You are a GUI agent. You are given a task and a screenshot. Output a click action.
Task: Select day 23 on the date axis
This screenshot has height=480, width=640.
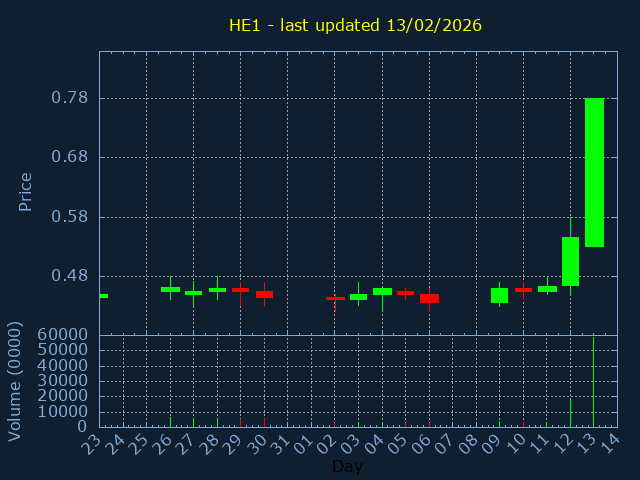(x=92, y=444)
